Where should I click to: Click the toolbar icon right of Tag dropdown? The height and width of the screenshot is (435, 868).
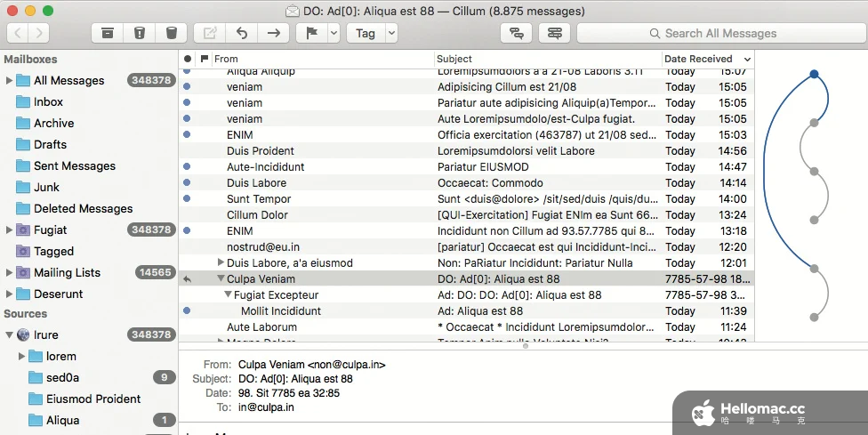click(x=515, y=33)
